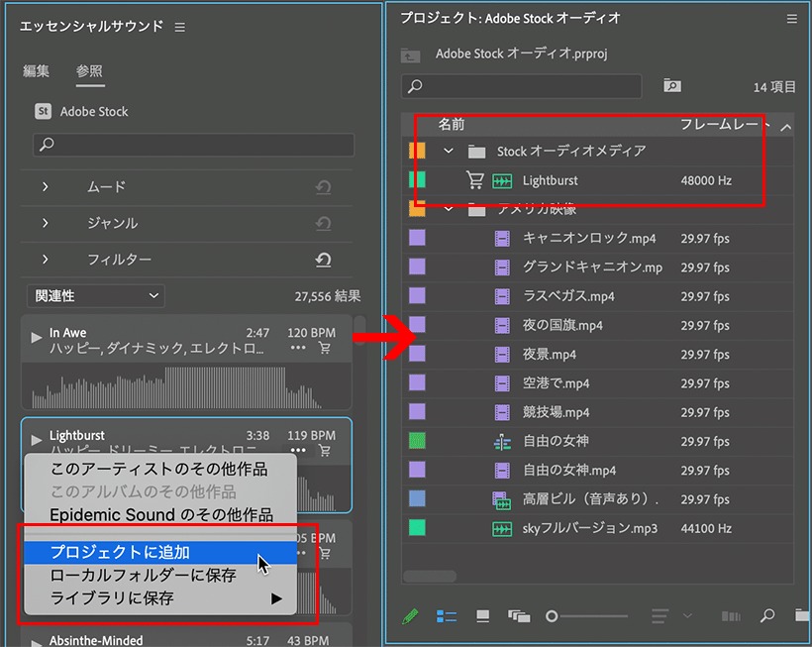
Task: Expand the フィルター section
Action: point(45,259)
